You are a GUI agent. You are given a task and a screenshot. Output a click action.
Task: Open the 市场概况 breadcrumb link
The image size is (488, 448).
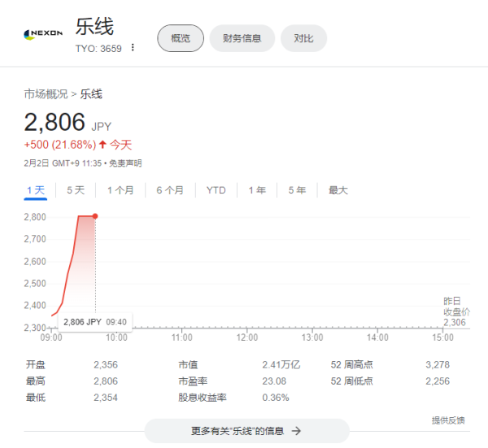pos(46,94)
